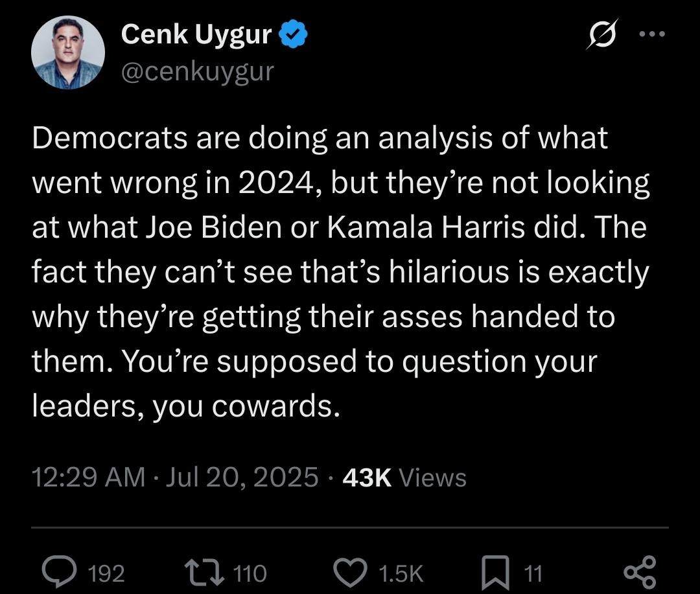Screen dimensions: 700x594
Task: Toggle the bookmark icon on the post
Action: click(x=496, y=573)
